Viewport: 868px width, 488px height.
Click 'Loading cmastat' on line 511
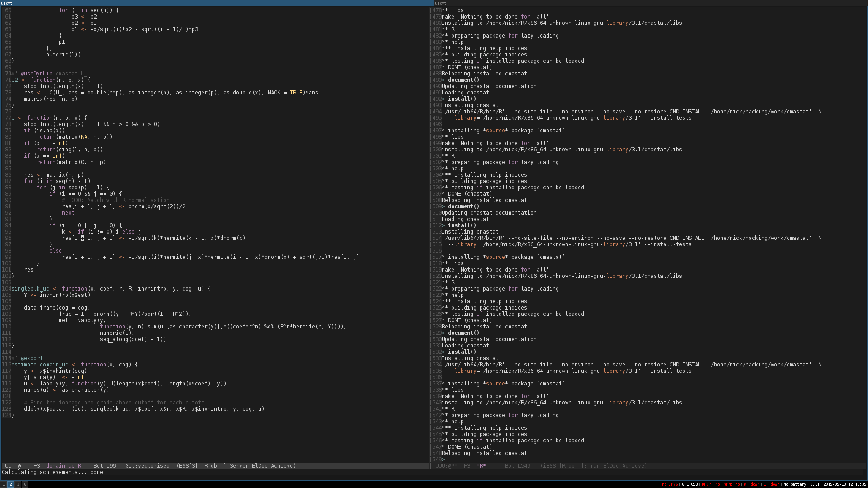pyautogui.click(x=465, y=219)
